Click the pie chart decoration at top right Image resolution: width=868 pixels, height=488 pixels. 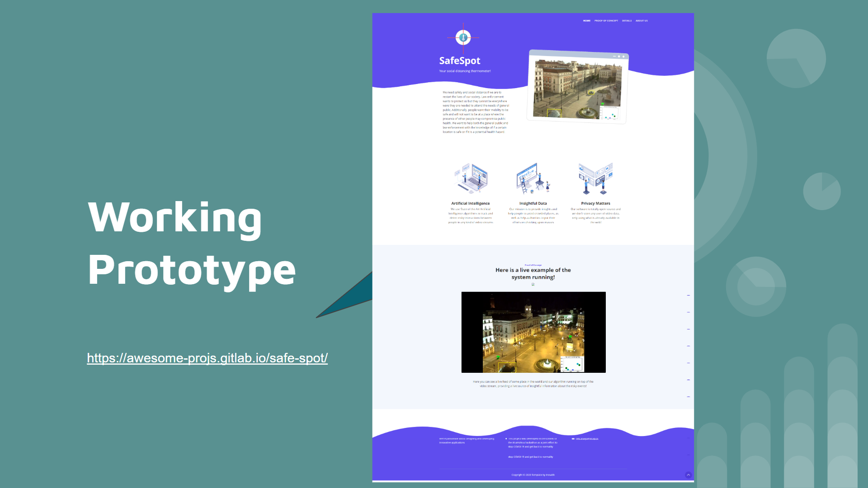[x=796, y=59]
